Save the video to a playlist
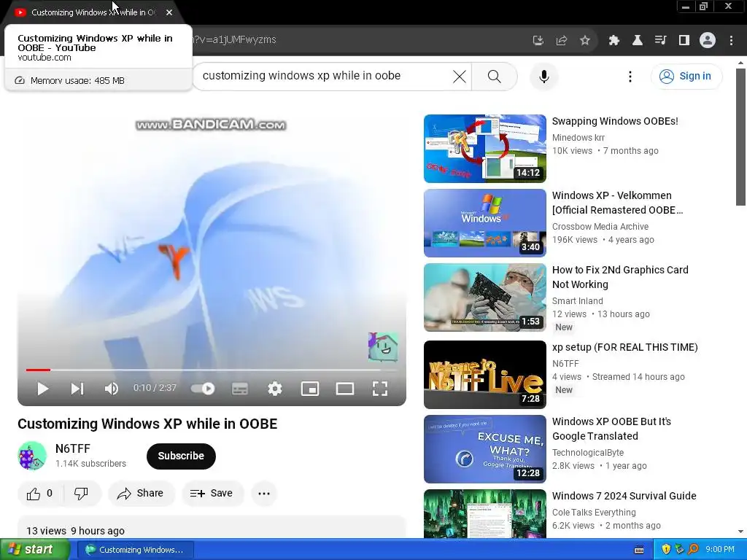747x560 pixels. pyautogui.click(x=212, y=494)
